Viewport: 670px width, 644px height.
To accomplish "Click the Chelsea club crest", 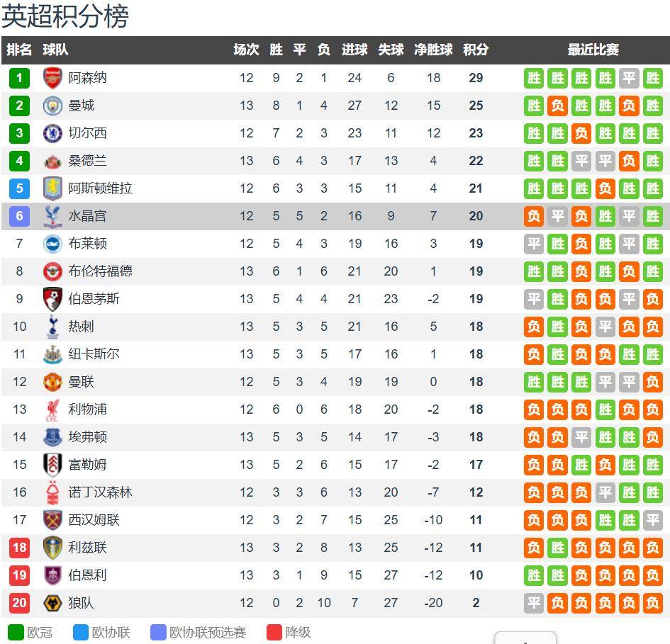I will click(52, 133).
